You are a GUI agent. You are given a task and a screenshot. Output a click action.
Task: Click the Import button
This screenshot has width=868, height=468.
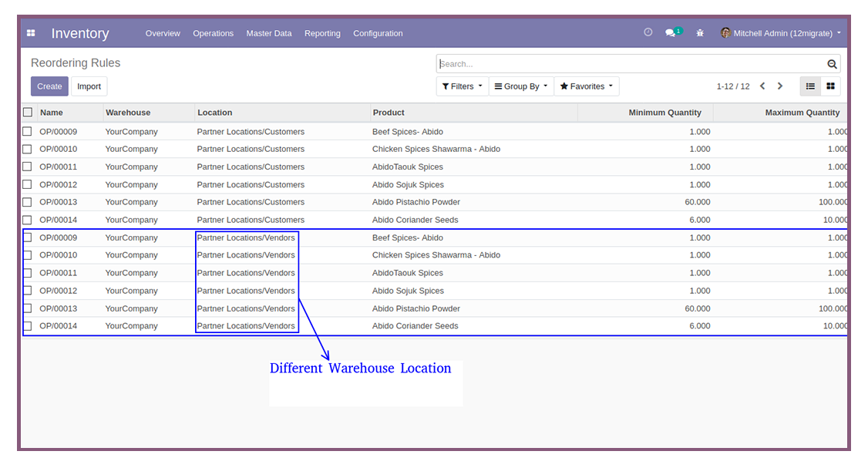[x=89, y=86]
